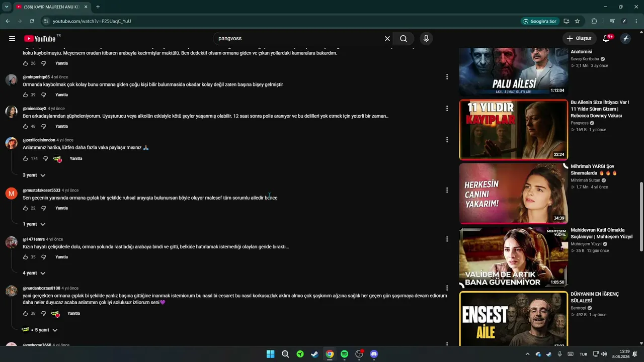Click creator heart on @nurdanboztas8108 comment

55,314
